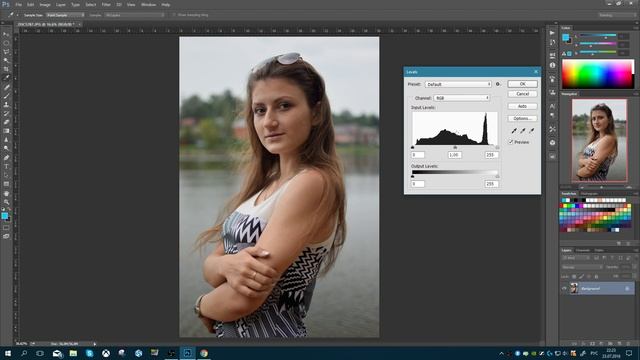The image size is (640, 360).
Task: Open the layer blend mode dropdown
Action: click(582, 267)
